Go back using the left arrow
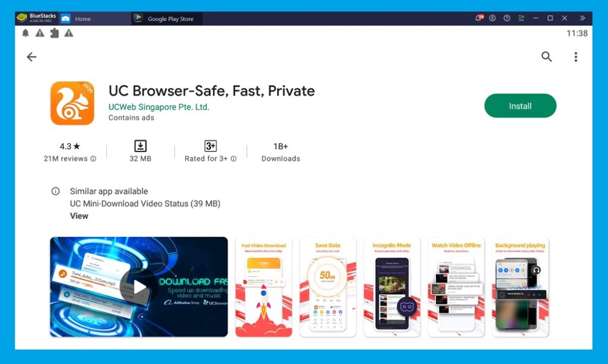Viewport: 608px width, 364px height. [x=31, y=57]
